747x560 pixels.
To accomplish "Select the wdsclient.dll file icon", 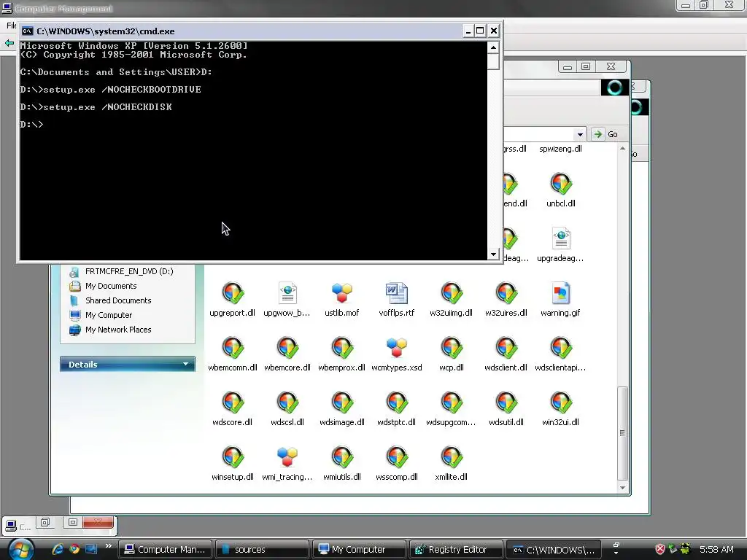I will coord(506,348).
